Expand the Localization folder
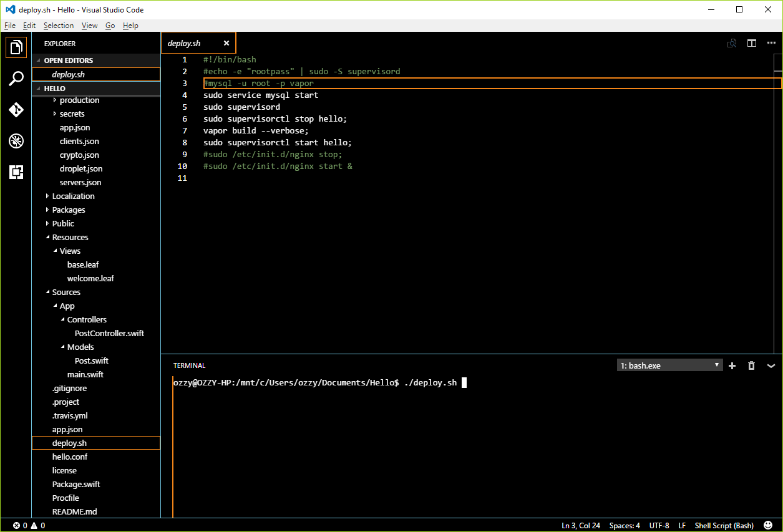Screen dimensions: 783x532 (x=47, y=196)
